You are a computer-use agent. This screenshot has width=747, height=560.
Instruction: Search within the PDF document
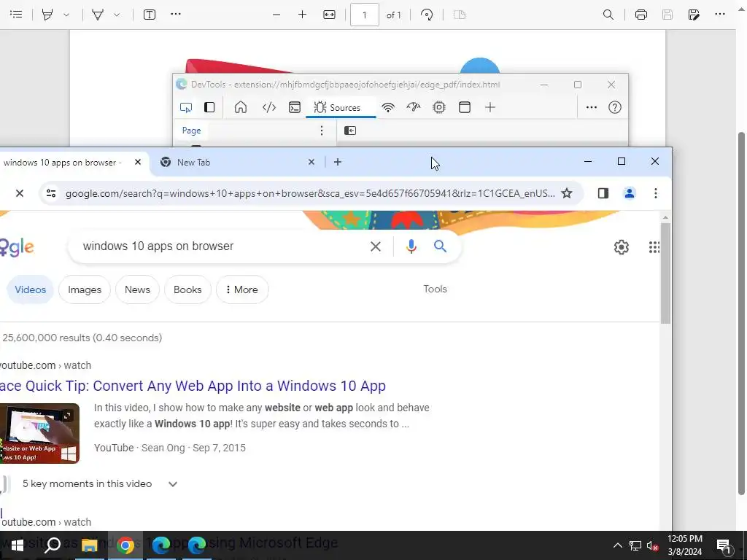(x=608, y=15)
